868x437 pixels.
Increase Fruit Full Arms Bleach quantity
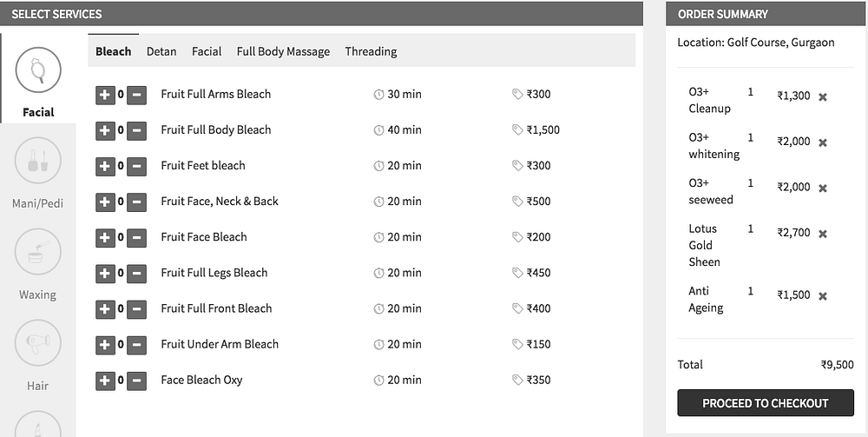105,95
